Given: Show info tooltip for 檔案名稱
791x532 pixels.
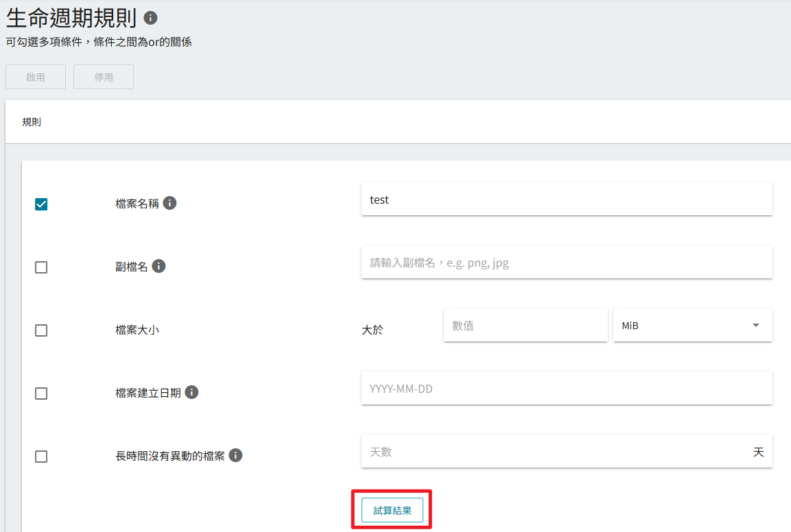Looking at the screenshot, I should 169,203.
